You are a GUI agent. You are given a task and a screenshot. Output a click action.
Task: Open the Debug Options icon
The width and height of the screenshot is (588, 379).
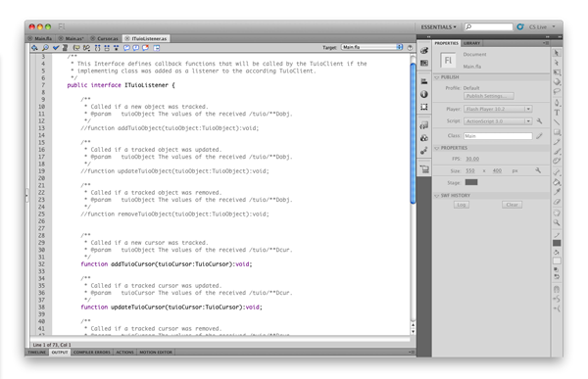86,48
